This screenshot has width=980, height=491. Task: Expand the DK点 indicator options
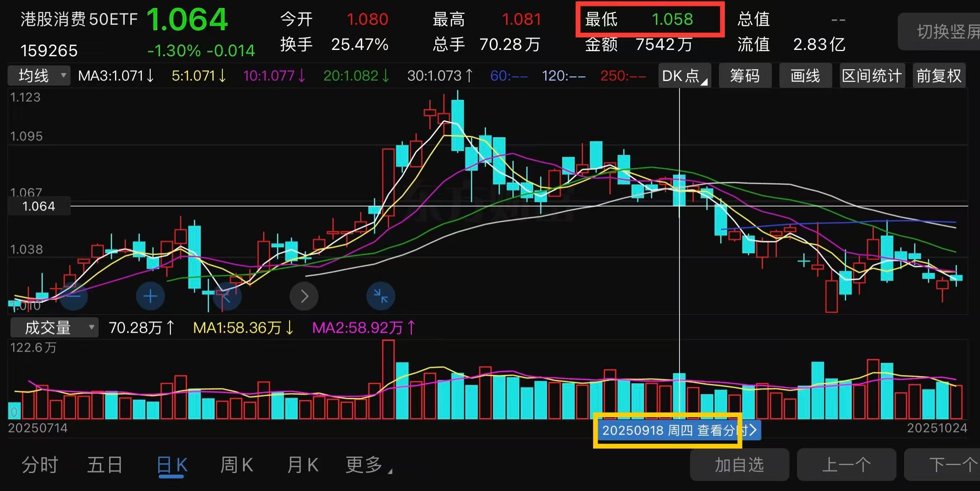pyautogui.click(x=684, y=76)
